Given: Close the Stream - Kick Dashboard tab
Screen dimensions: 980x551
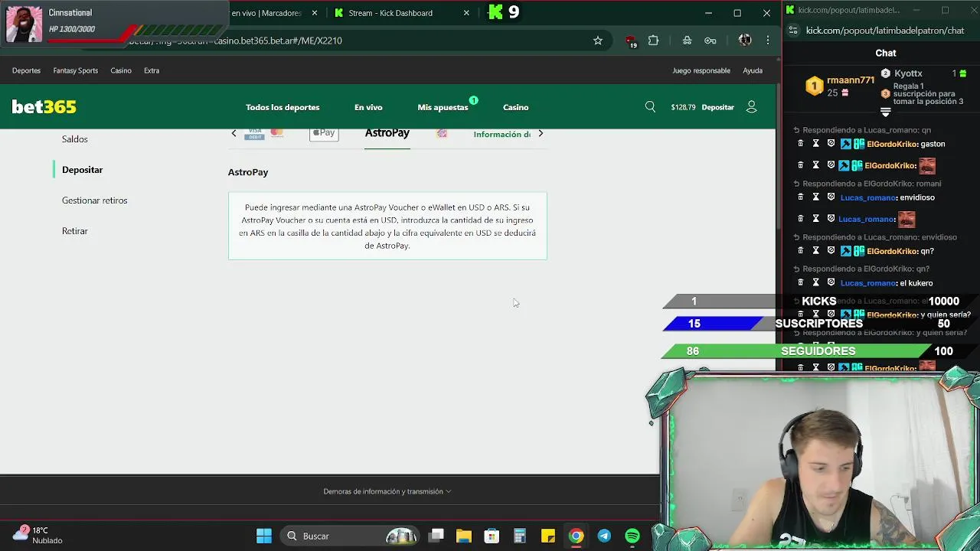Looking at the screenshot, I should pos(467,13).
